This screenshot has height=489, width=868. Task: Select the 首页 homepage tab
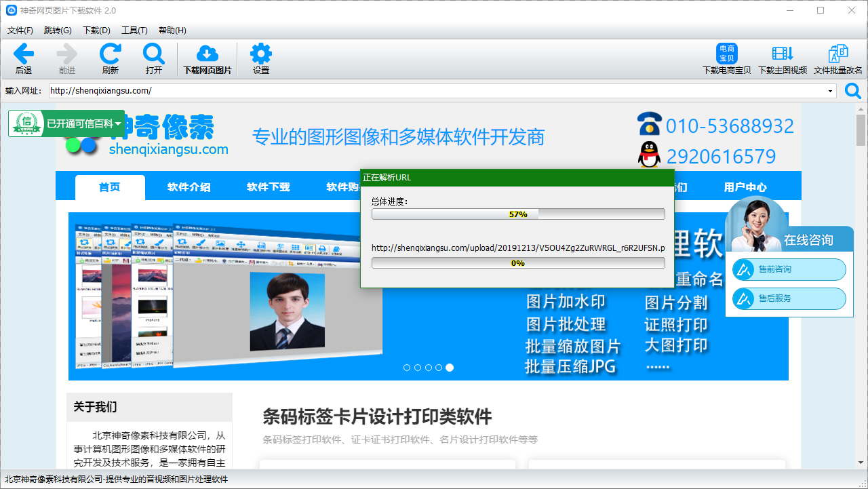tap(110, 187)
